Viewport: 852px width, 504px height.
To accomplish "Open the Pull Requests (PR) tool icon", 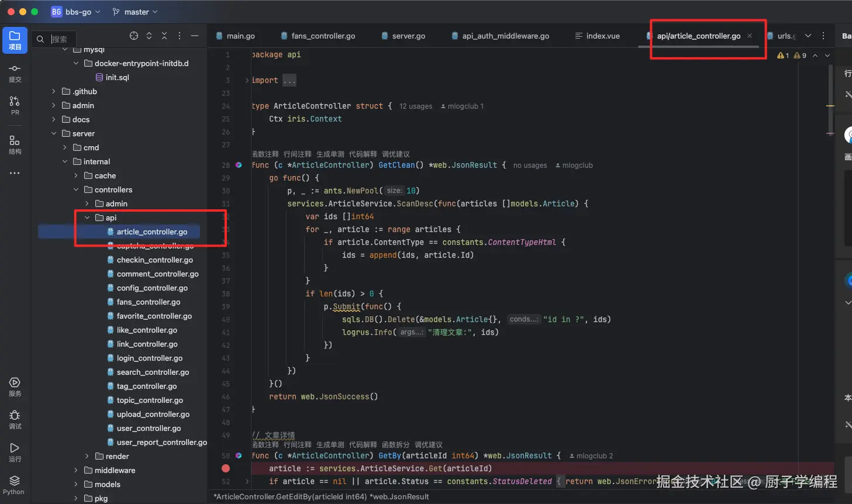I will point(15,105).
